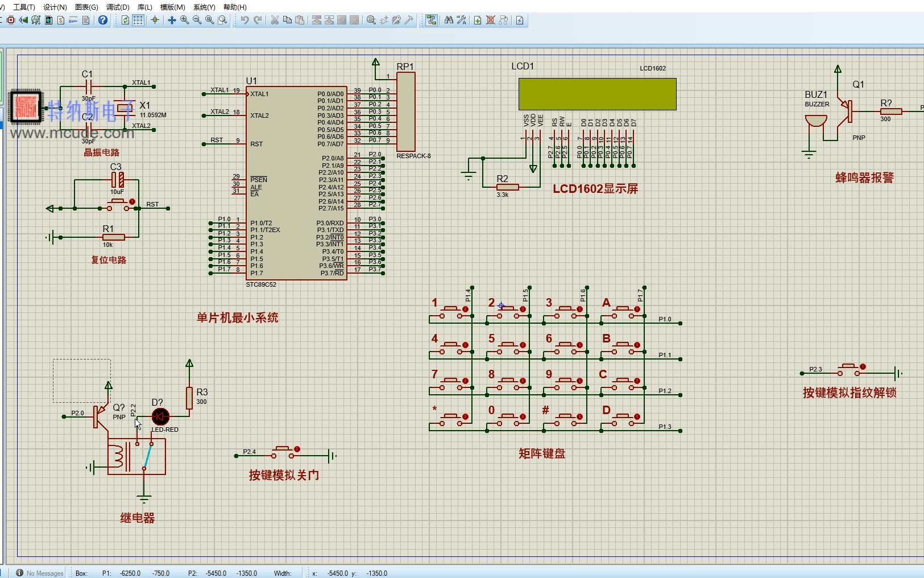
Task: Click the zoom out magnifier icon
Action: (197, 20)
